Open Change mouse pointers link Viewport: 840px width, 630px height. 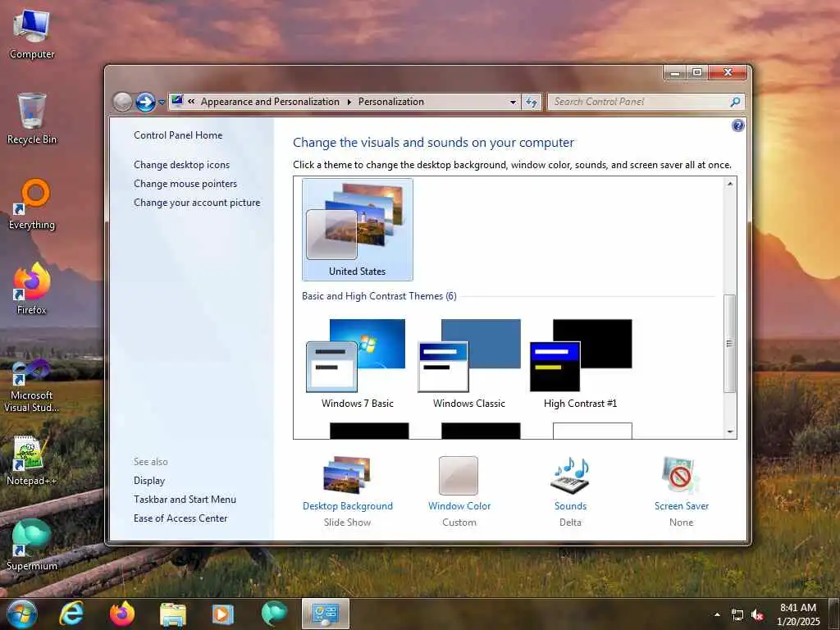pos(185,184)
